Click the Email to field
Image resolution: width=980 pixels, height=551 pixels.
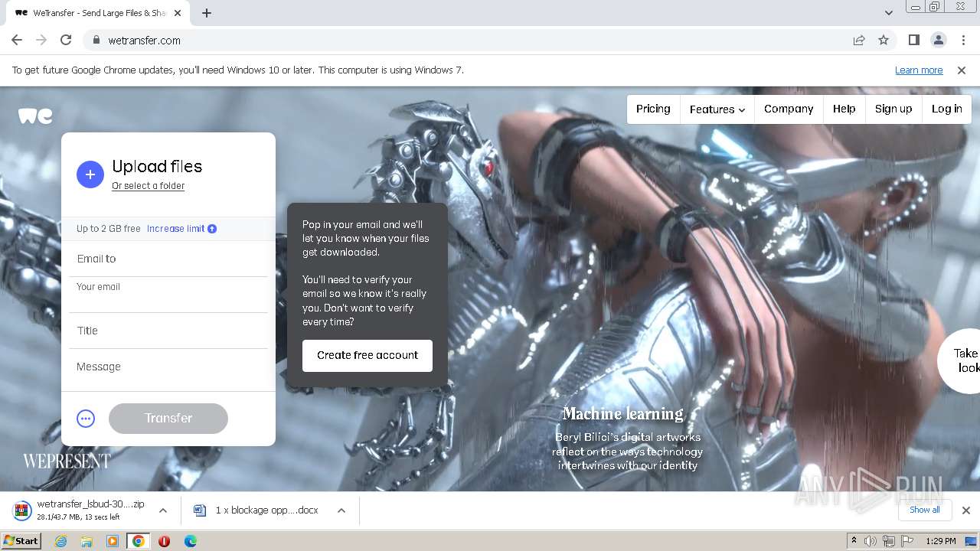[x=168, y=259]
